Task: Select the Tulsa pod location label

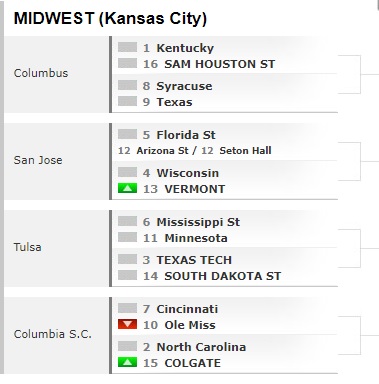Action: [x=28, y=247]
